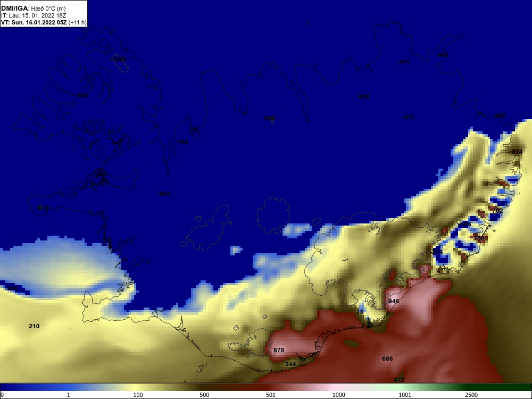Click the map value -488
Viewport: 532px width, 399px height.
[499, 115]
